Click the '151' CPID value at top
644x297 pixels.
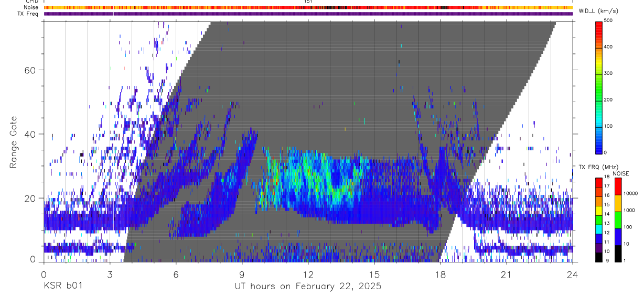click(x=308, y=2)
